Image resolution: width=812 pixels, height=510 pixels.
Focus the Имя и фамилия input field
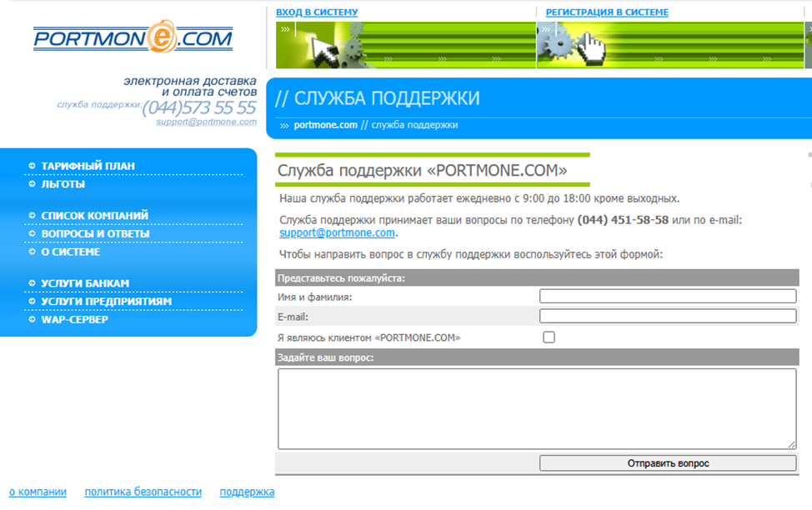click(668, 296)
